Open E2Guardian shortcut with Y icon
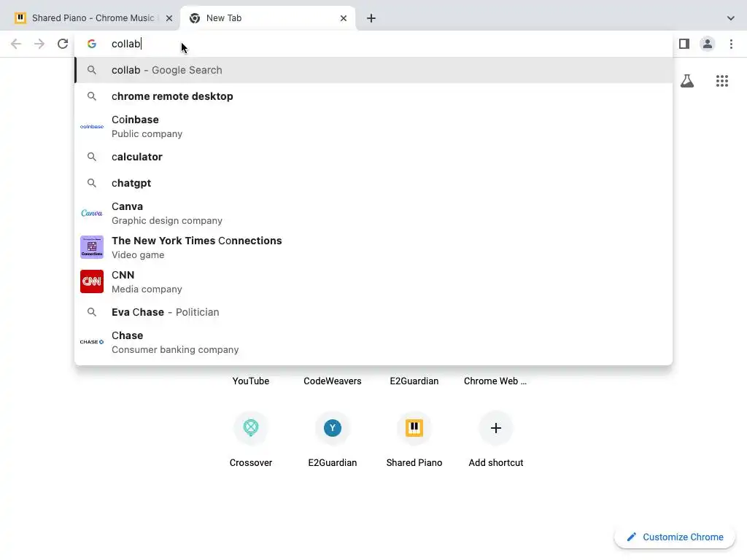 point(333,427)
